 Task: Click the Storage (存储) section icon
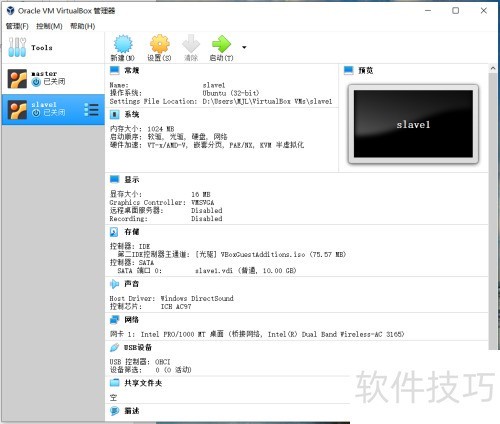coord(114,232)
